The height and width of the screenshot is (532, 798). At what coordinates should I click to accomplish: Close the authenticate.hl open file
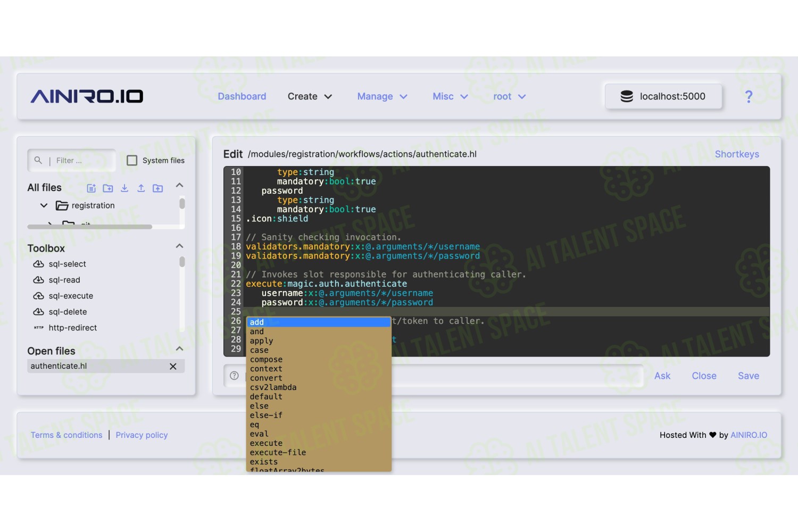point(173,366)
